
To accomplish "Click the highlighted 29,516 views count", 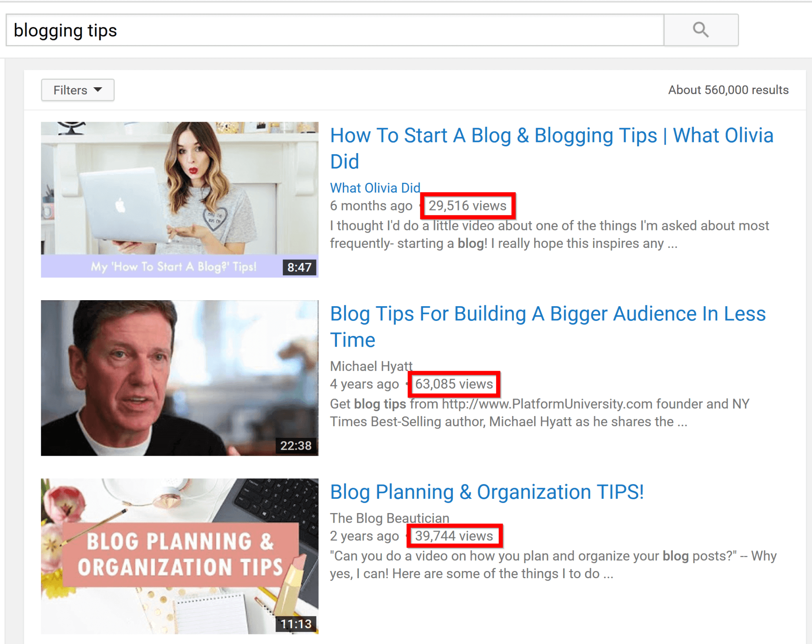I will point(467,205).
